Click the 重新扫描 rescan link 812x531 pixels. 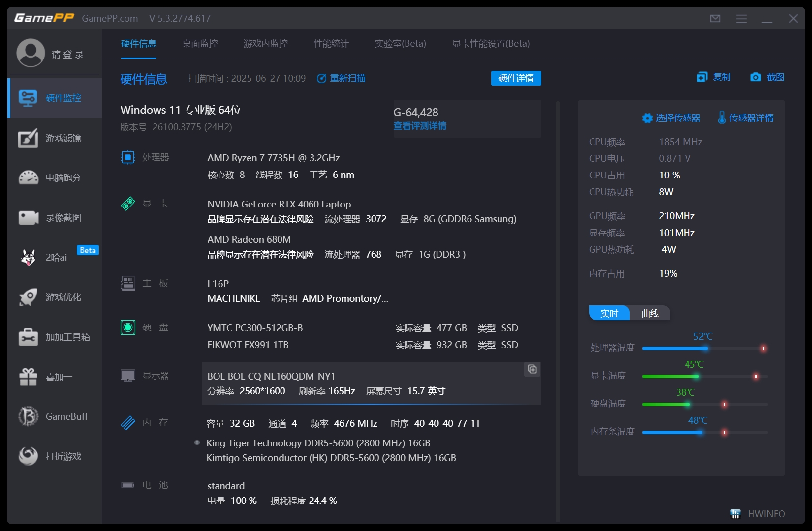pos(341,78)
